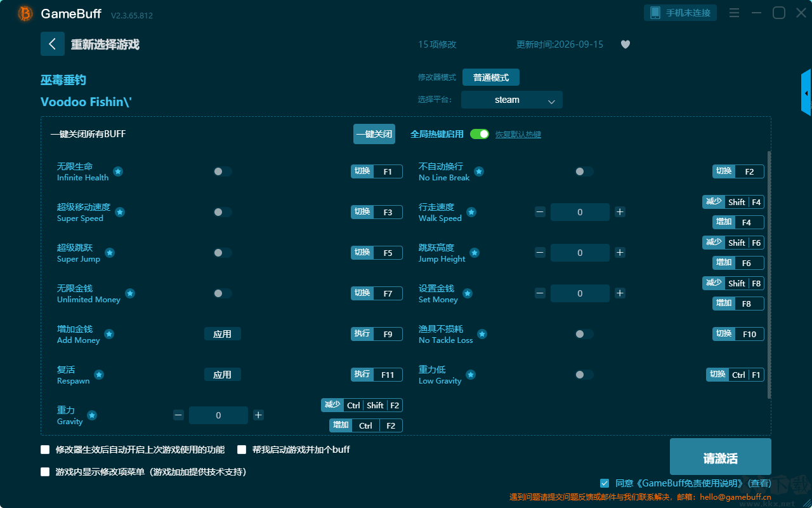Increase Set Money with plus button
The width and height of the screenshot is (812, 508).
pyautogui.click(x=620, y=293)
